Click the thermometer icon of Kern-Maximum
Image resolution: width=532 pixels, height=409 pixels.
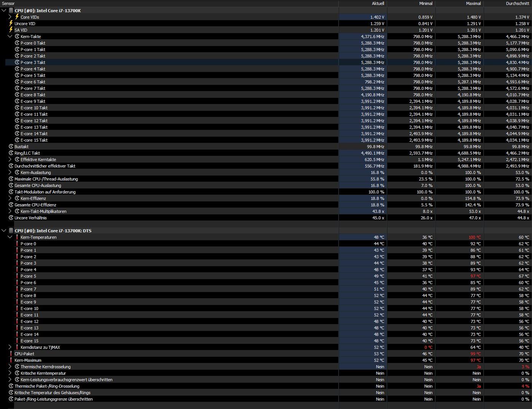(x=11, y=360)
